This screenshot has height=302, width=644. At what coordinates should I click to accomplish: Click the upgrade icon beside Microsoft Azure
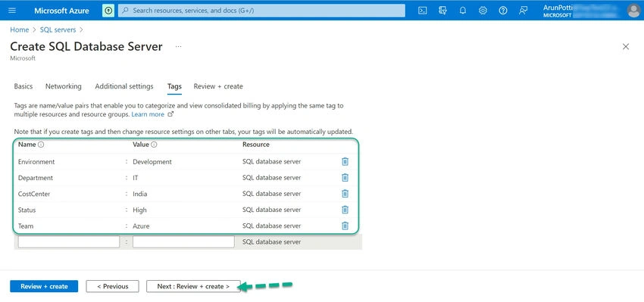(108, 11)
